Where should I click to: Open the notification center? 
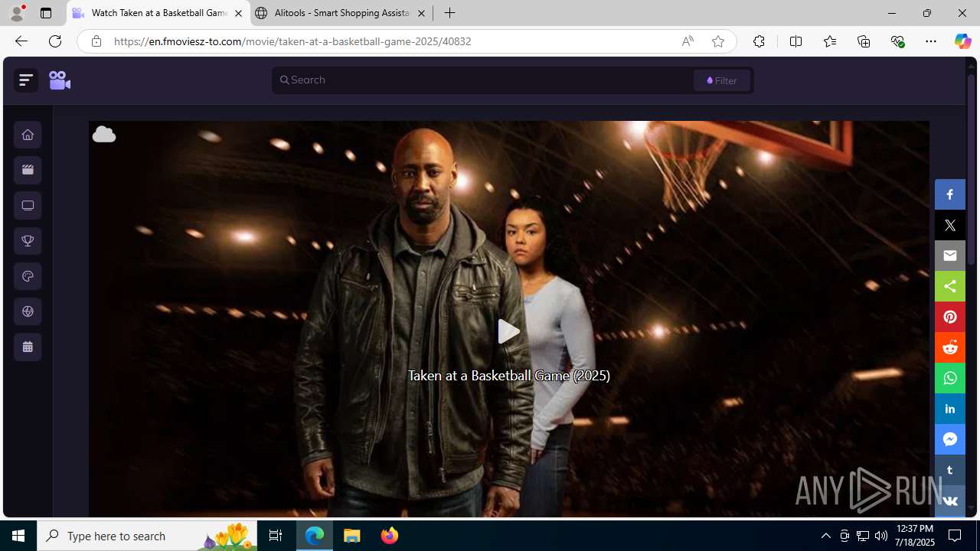click(x=955, y=536)
